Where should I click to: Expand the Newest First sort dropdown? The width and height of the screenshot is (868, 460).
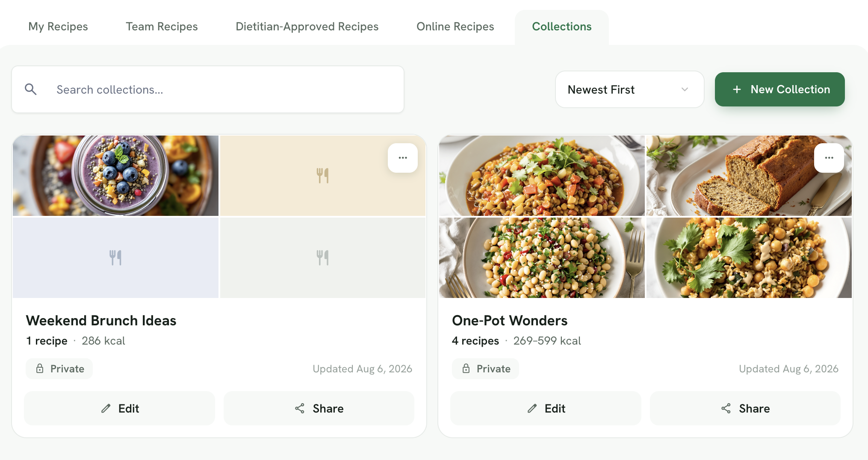pyautogui.click(x=629, y=89)
